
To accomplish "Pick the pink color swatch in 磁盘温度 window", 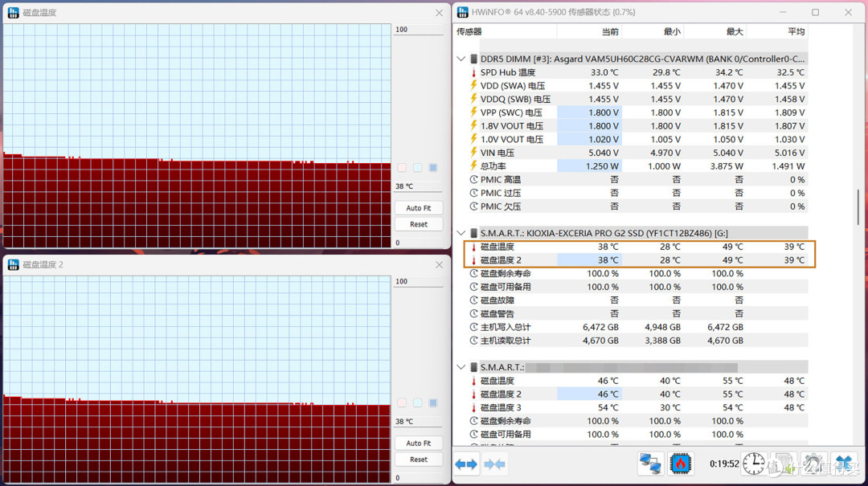I will tap(402, 168).
